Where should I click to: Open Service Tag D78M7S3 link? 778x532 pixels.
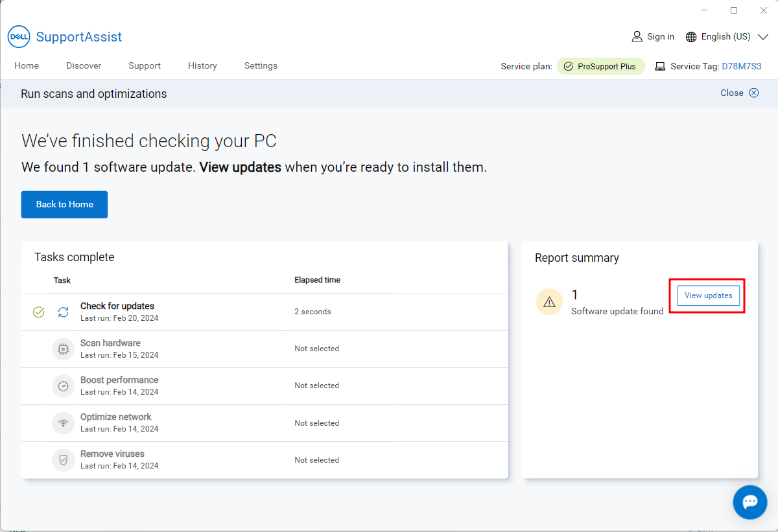pos(742,66)
